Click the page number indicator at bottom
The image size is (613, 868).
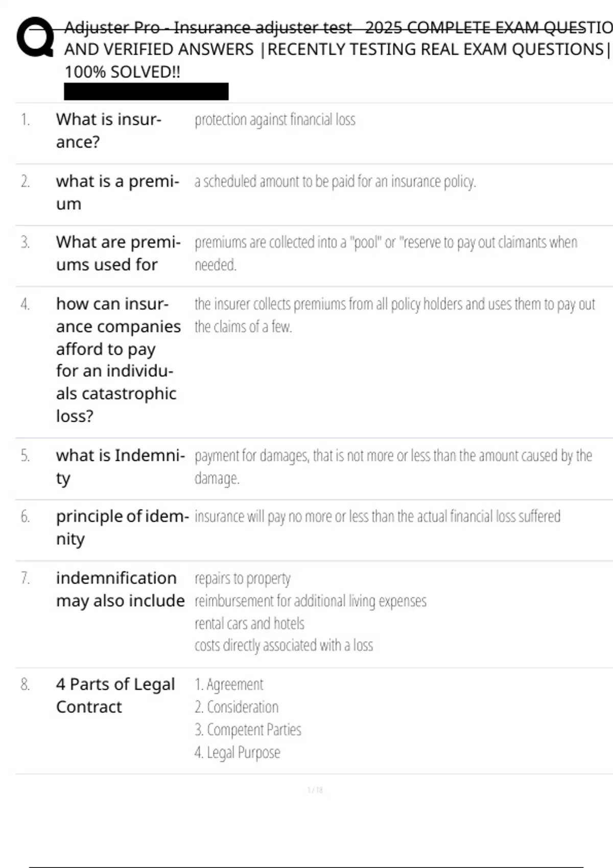315,790
